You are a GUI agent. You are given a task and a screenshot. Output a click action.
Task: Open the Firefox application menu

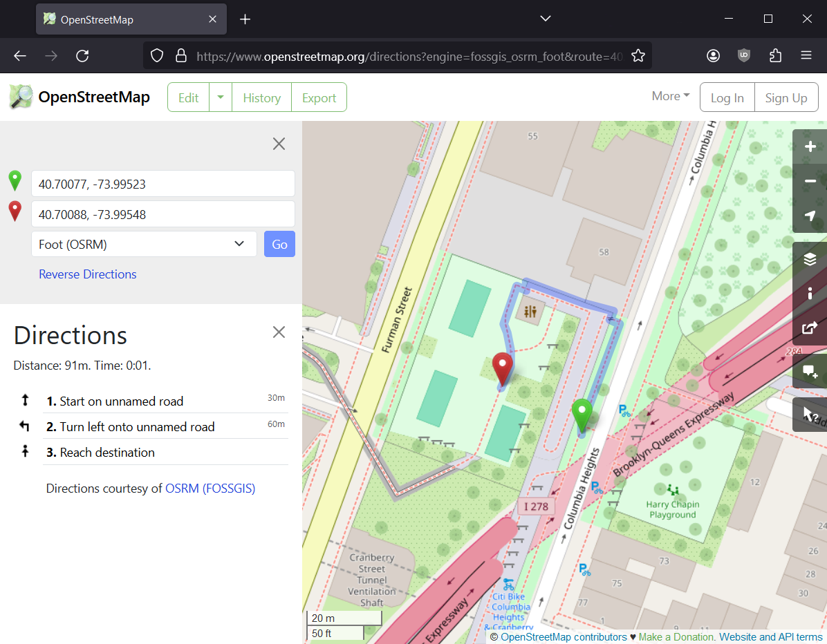tap(806, 56)
